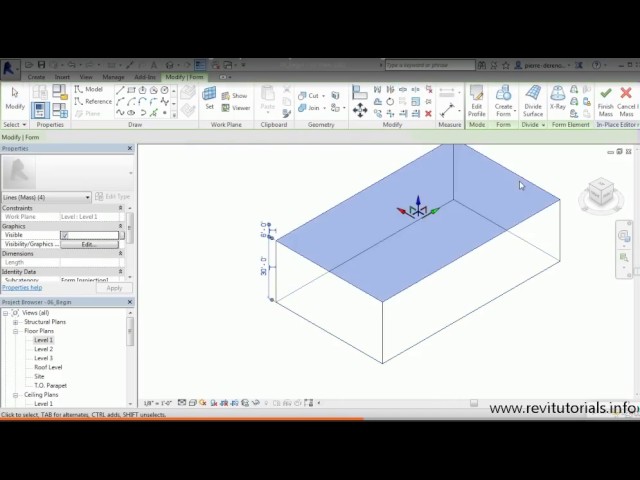Click Divide Surface
The image size is (640, 480).
pyautogui.click(x=533, y=101)
